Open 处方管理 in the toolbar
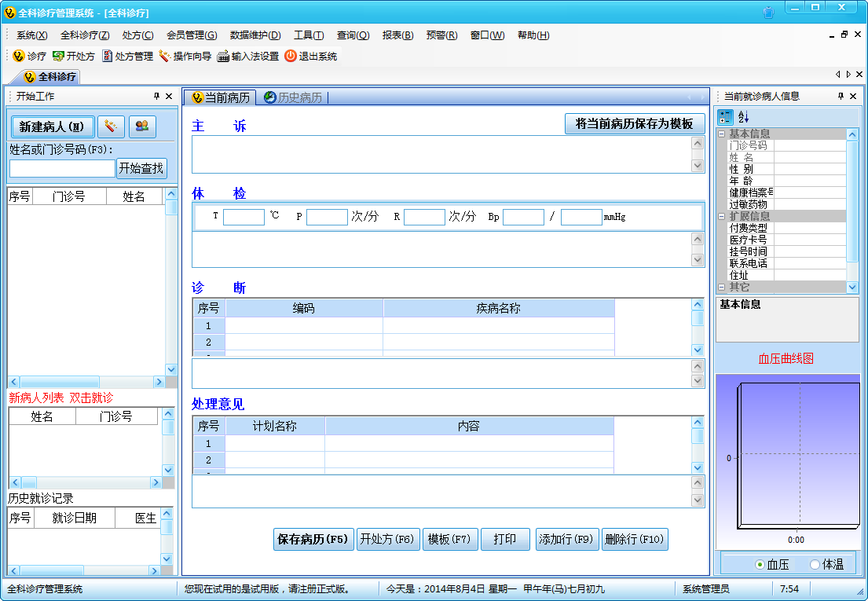868x601 pixels. (x=128, y=56)
